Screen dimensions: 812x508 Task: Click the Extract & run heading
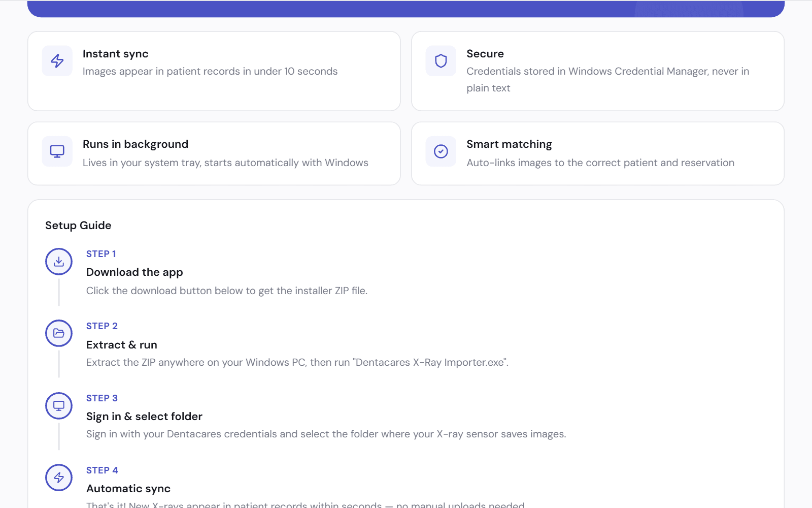tap(122, 345)
